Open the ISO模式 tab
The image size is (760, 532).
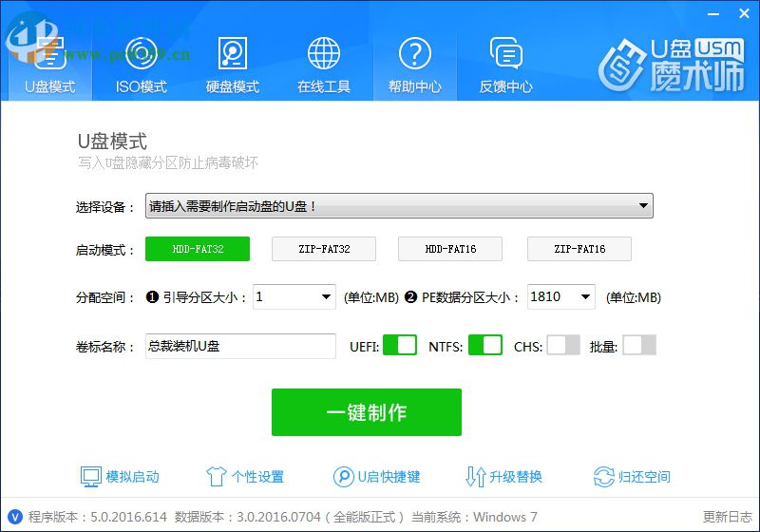pos(141,65)
